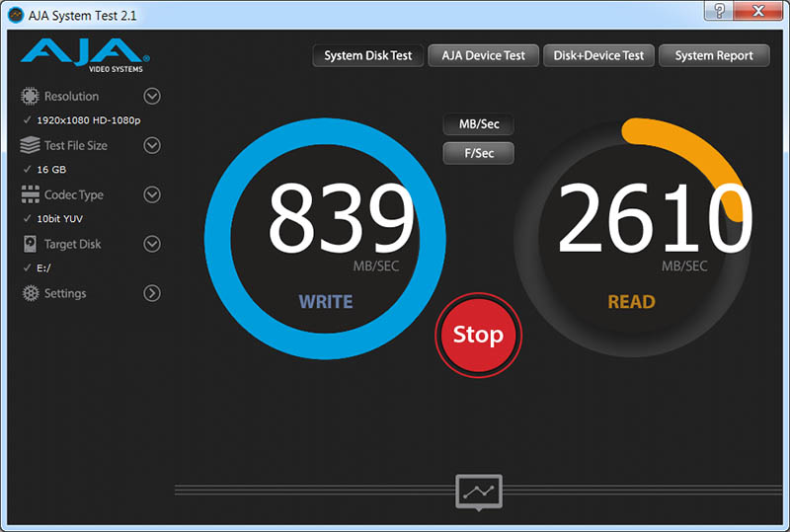This screenshot has width=790, height=532.
Task: Click the help question mark button
Action: [x=719, y=11]
